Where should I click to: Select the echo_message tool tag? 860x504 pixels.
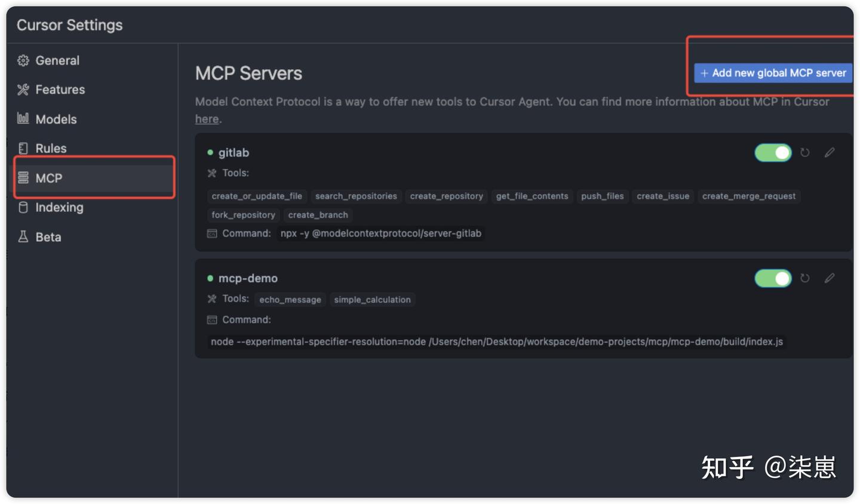[x=290, y=299]
